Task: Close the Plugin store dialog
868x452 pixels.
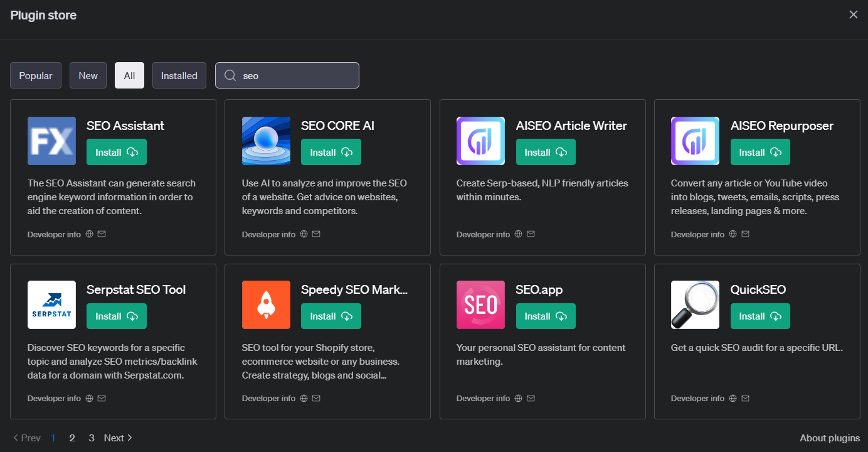Action: coord(854,14)
